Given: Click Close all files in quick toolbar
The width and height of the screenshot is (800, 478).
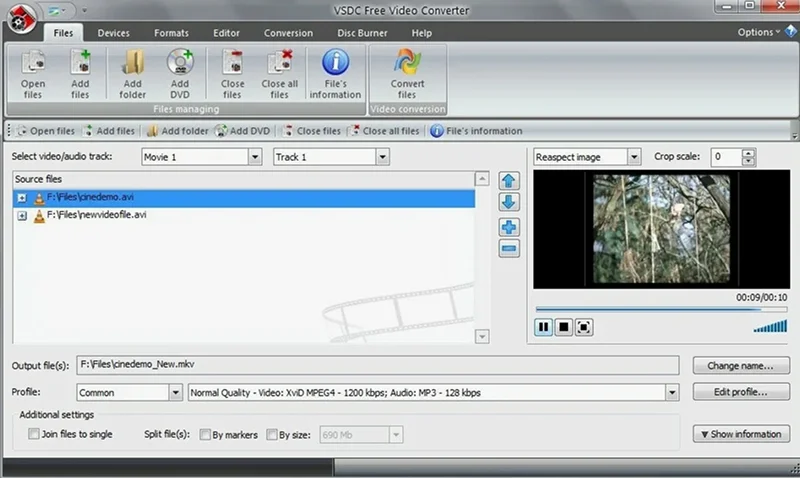Looking at the screenshot, I should [x=384, y=131].
